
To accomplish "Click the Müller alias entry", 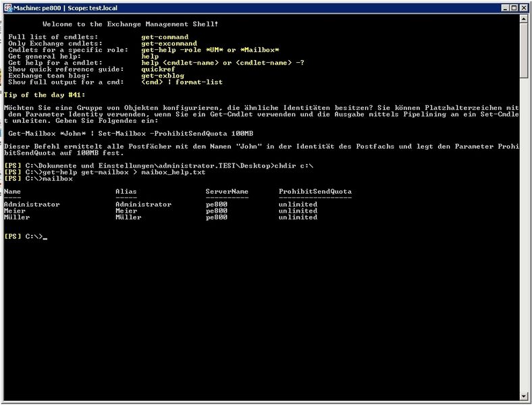I will tap(128, 217).
